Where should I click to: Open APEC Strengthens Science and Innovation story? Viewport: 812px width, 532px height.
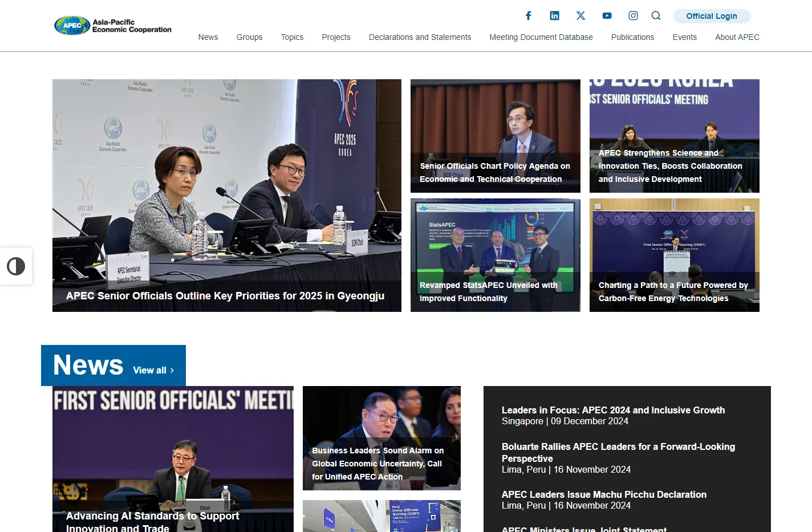[675, 136]
